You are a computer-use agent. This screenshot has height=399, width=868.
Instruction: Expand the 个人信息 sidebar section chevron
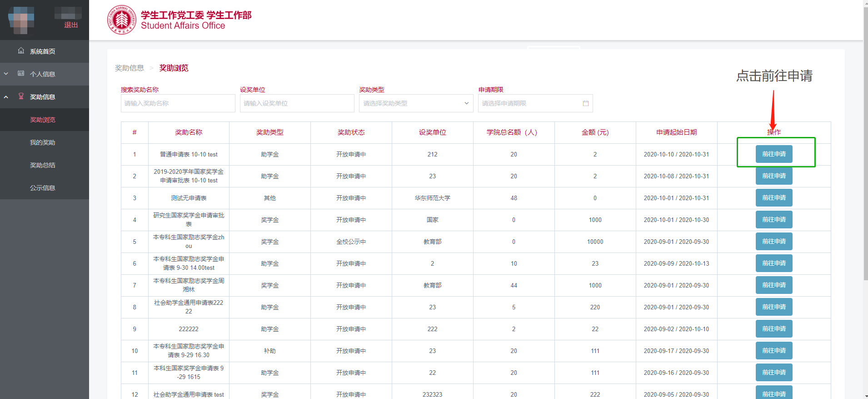[x=6, y=74]
